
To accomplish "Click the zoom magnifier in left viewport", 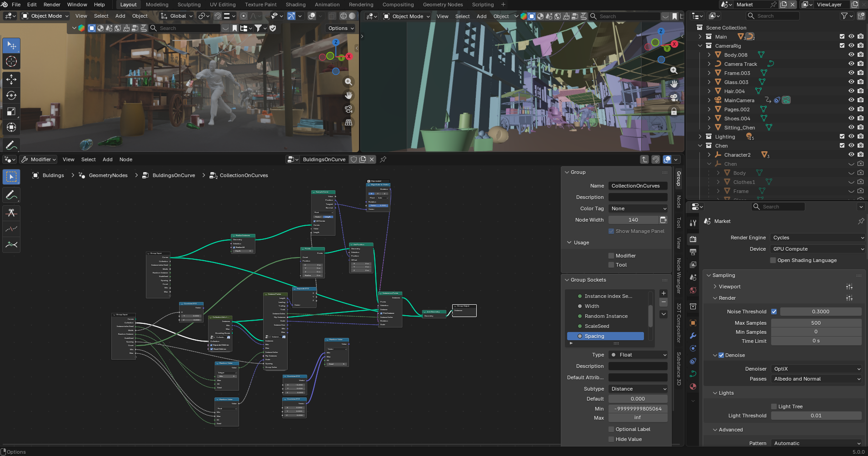I will click(349, 82).
